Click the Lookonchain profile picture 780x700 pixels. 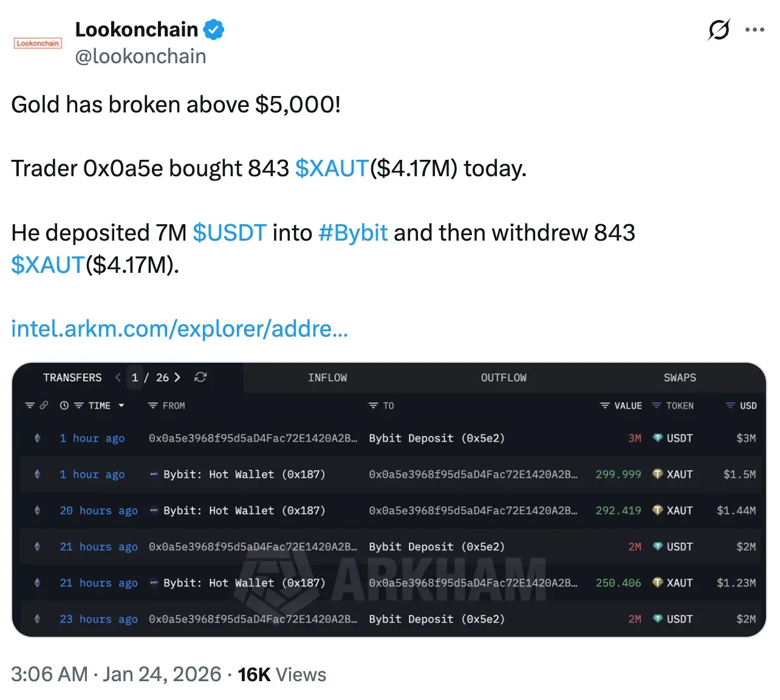(x=37, y=43)
